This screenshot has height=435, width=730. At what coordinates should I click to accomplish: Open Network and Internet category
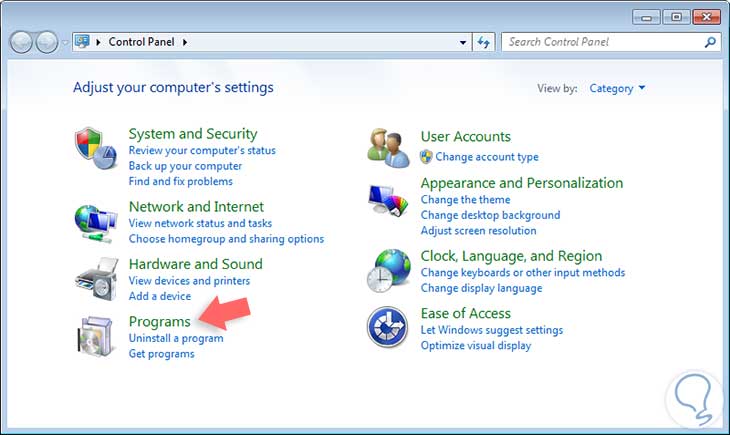196,206
